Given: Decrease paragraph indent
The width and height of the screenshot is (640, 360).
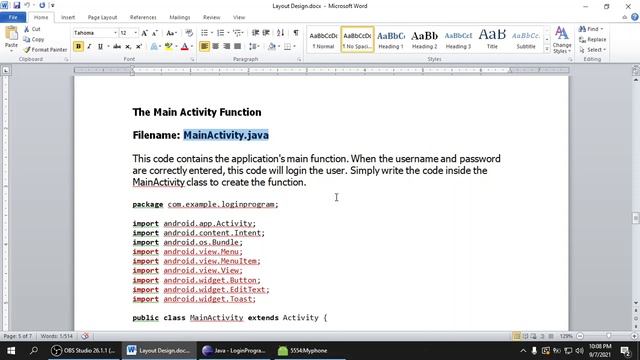Looking at the screenshot, I should pyautogui.click(x=256, y=33).
